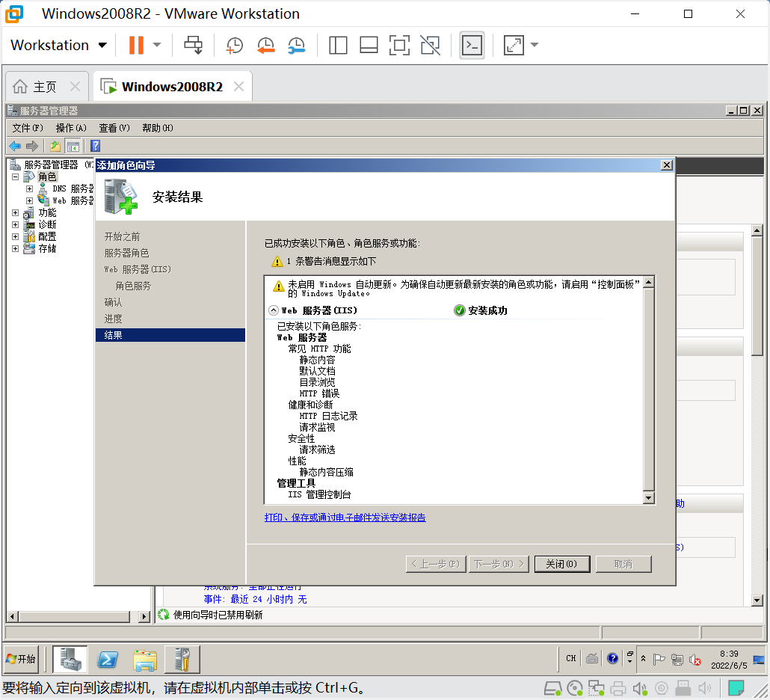This screenshot has height=700, width=770.
Task: Click 打印、保存或通过电子邮件发送安装报告 link
Action: pos(345,518)
